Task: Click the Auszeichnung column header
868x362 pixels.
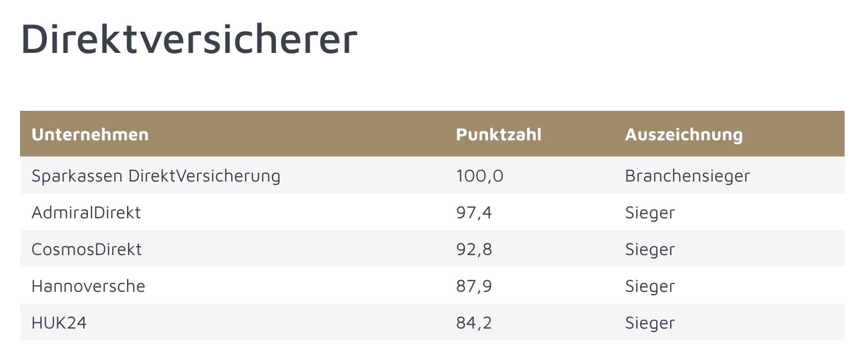Action: click(x=684, y=134)
